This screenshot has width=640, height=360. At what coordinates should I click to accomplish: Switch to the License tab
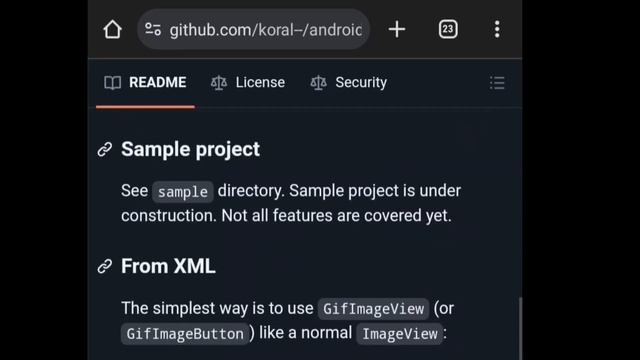(x=248, y=83)
